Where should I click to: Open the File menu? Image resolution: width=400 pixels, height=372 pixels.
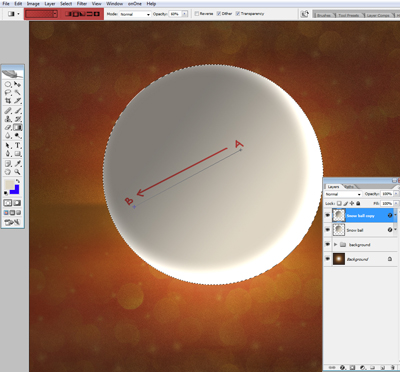(6, 4)
